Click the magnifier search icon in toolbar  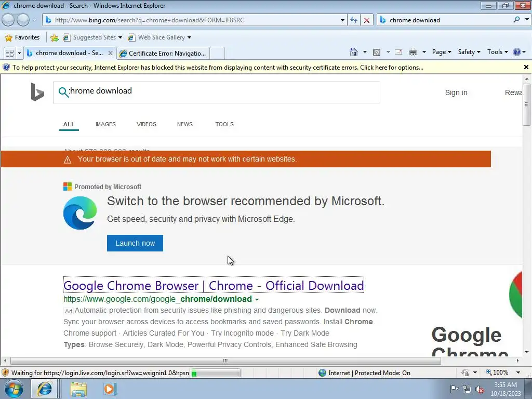point(516,20)
